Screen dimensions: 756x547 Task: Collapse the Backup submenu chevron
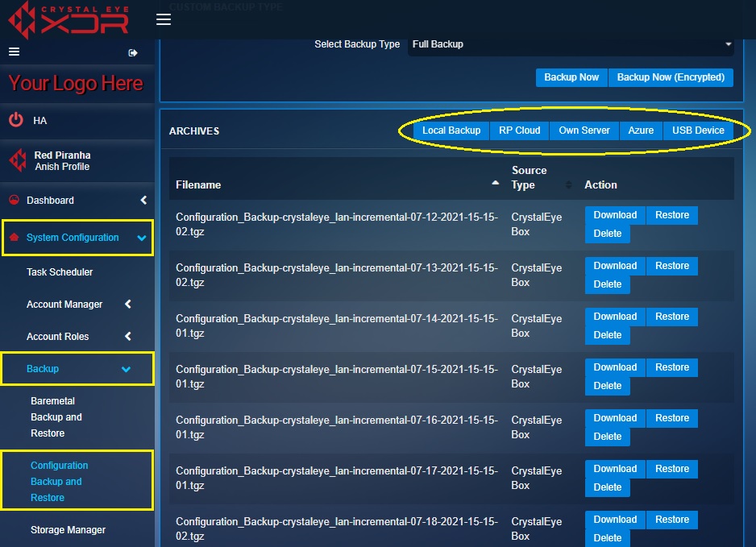126,369
